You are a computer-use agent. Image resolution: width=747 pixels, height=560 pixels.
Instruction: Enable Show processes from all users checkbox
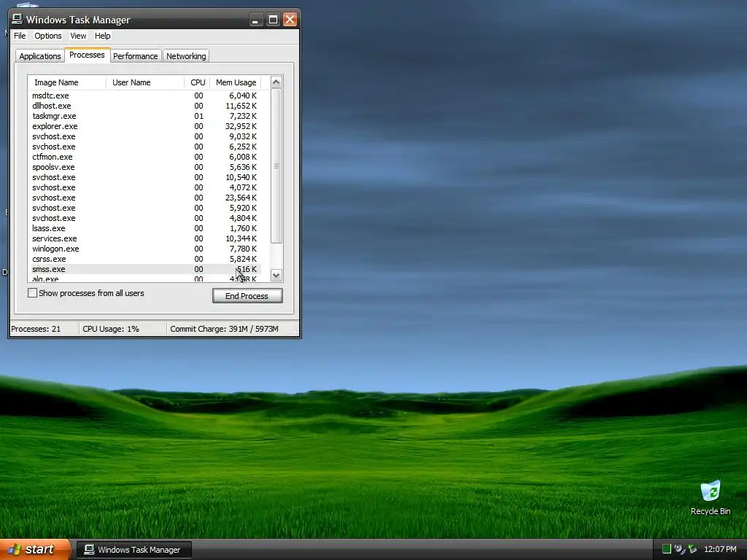coord(32,293)
